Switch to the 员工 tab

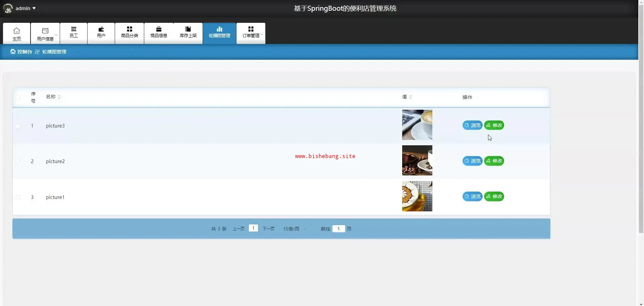click(x=74, y=33)
